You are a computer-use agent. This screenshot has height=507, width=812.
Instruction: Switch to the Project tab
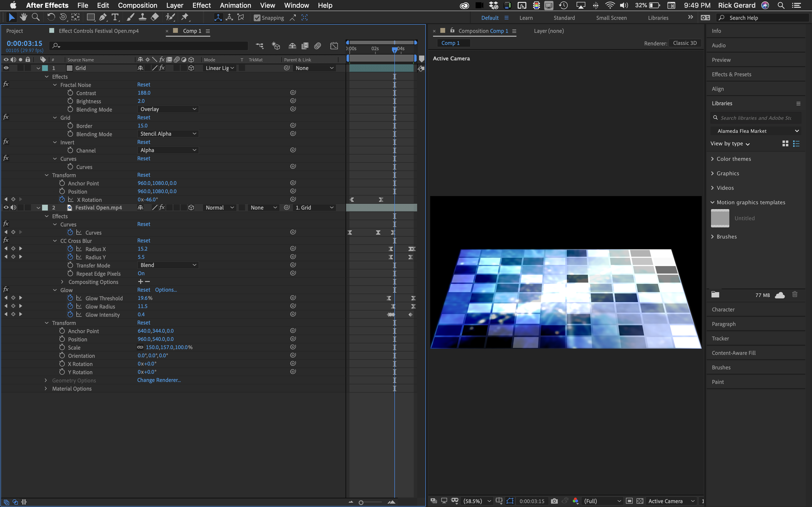coord(14,30)
